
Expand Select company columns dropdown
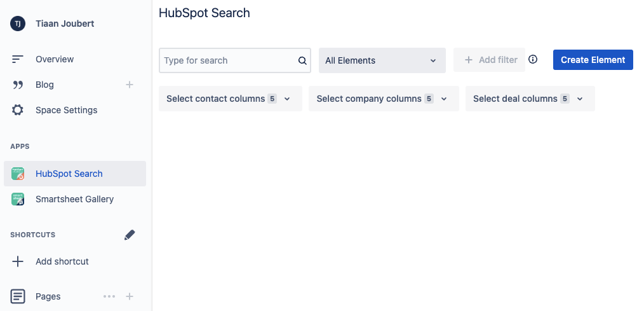[x=384, y=99]
